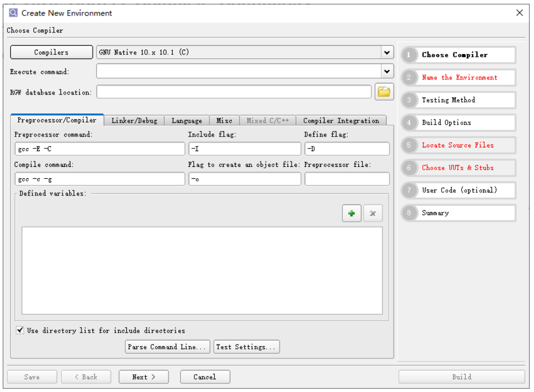The width and height of the screenshot is (534, 392).
Task: Open the compiler selection dropdown
Action: (387, 52)
